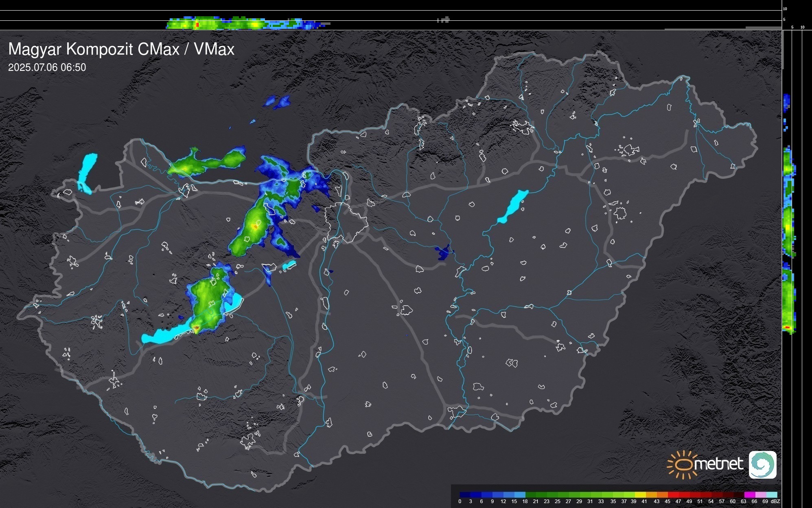812x508 pixels.
Task: Select the magenta 63 dBZ legend swatch
Action: 749,495
